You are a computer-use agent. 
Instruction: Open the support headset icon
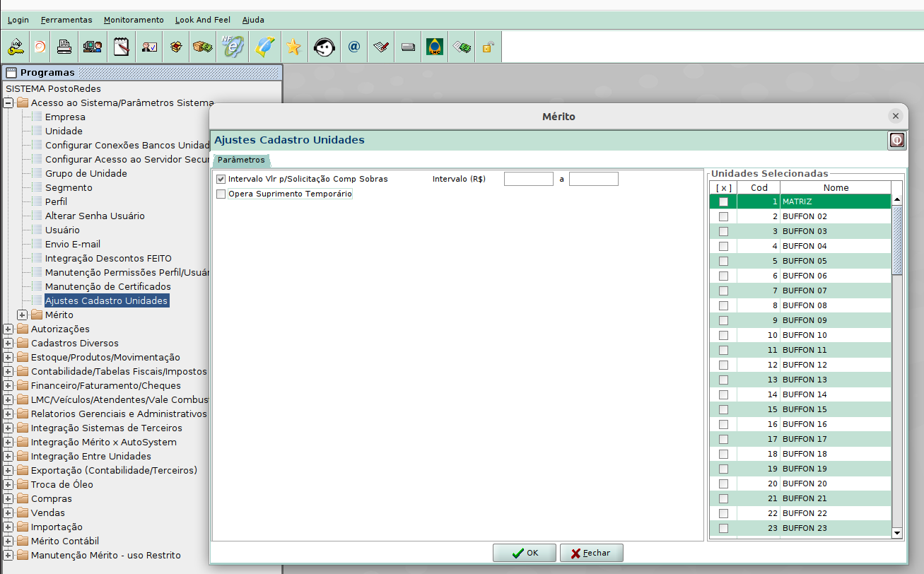pyautogui.click(x=324, y=47)
